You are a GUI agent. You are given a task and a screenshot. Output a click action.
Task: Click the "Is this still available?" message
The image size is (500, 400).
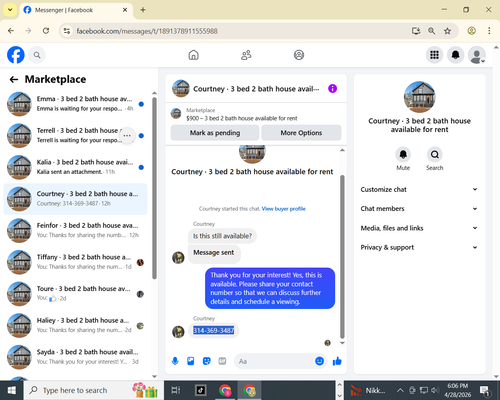point(222,236)
